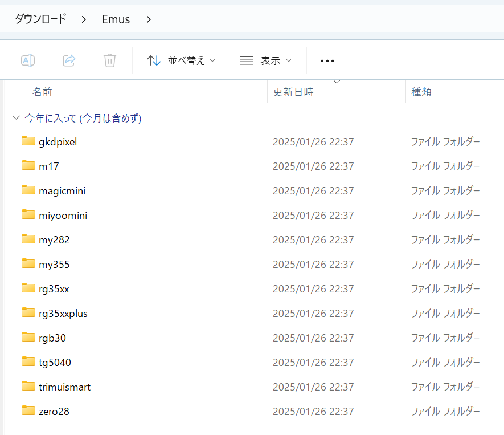Open the 更新日時 column filter arrow
This screenshot has height=435, width=504.
[x=337, y=82]
